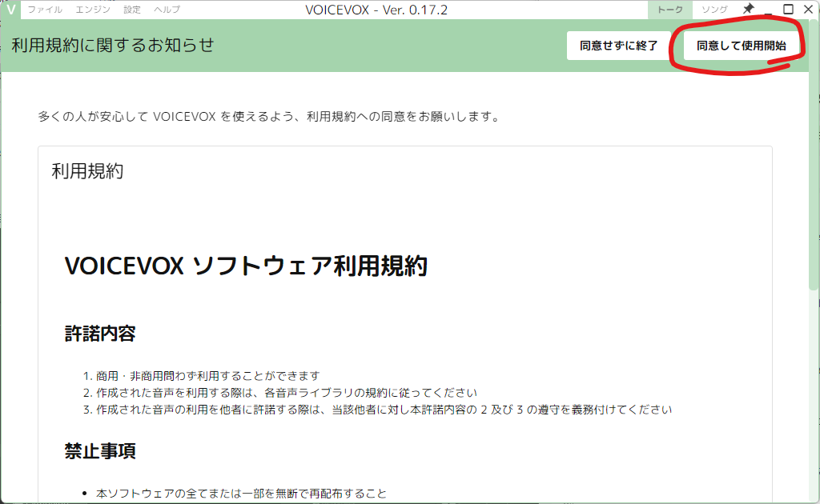820x504 pixels.
Task: Click the 同意して使用開始 button
Action: [741, 46]
